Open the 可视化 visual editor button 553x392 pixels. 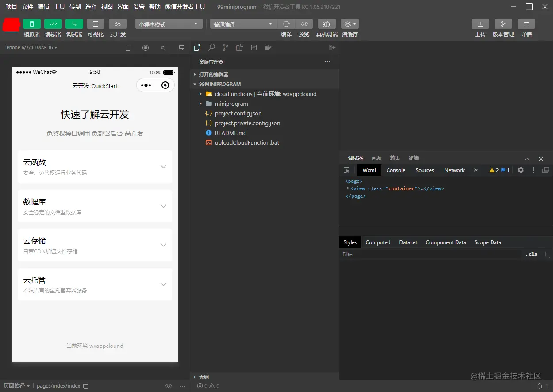tap(96, 24)
